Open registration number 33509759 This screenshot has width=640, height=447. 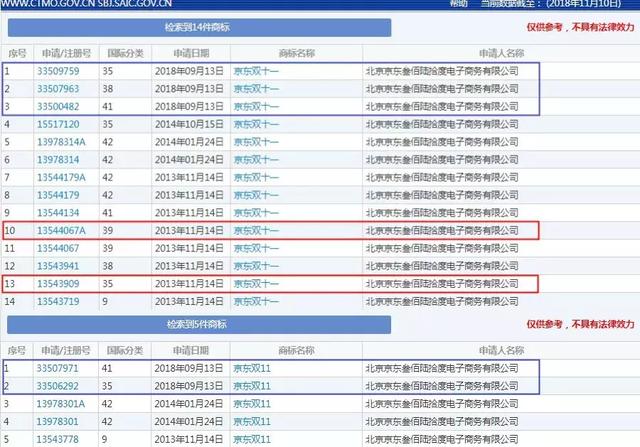pos(58,71)
